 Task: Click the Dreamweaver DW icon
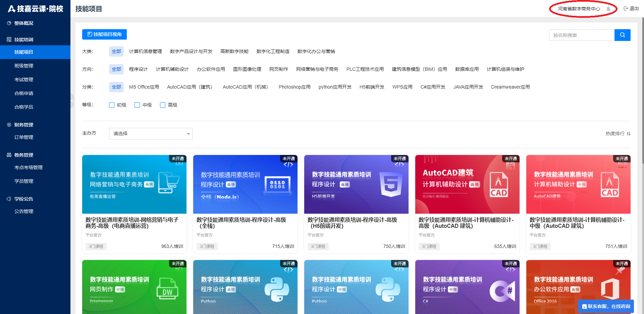[167, 289]
